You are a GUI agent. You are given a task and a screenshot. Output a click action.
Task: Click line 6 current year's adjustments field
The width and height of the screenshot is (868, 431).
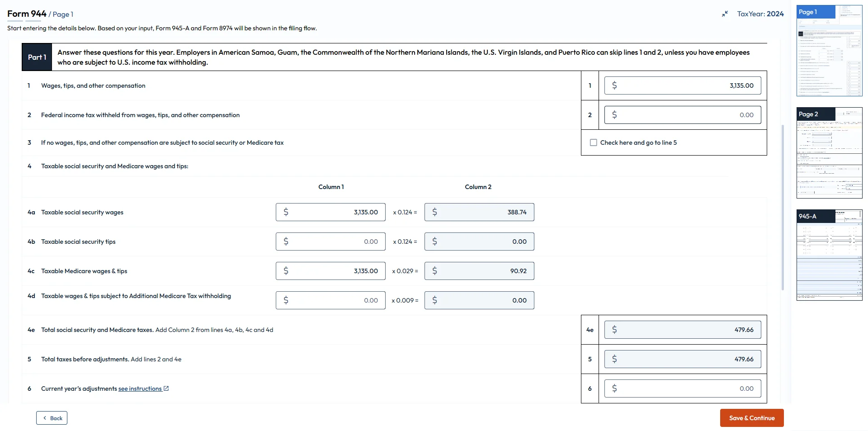click(x=683, y=388)
